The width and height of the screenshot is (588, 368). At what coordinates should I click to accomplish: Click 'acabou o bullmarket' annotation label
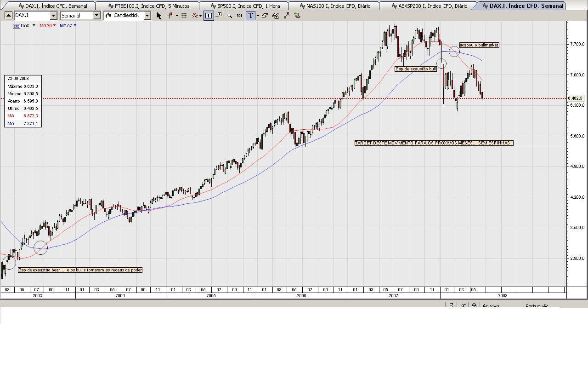[479, 45]
